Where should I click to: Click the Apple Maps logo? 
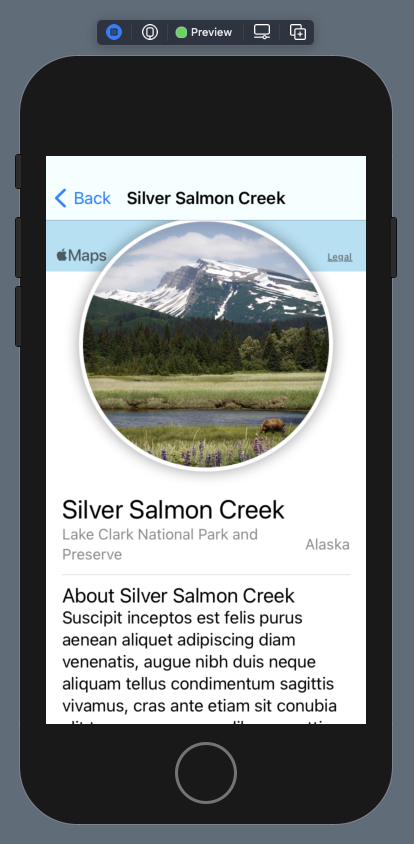(81, 256)
